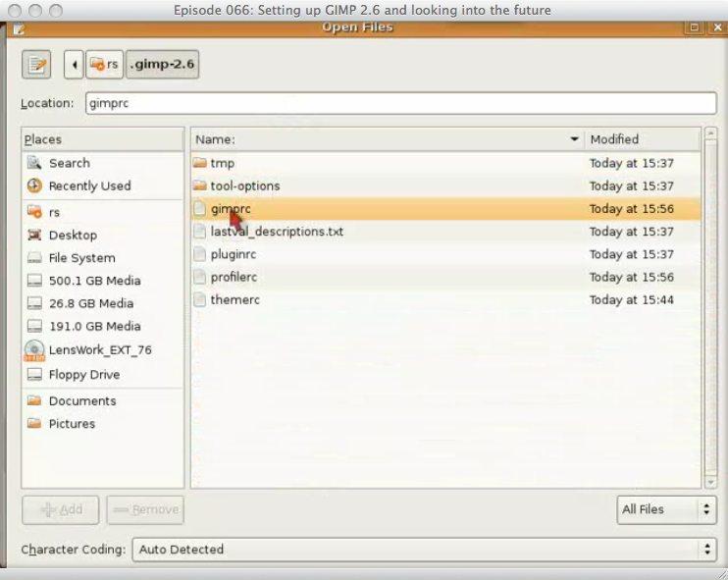
Task: Toggle the type-a-filename pencil button
Action: tap(36, 64)
